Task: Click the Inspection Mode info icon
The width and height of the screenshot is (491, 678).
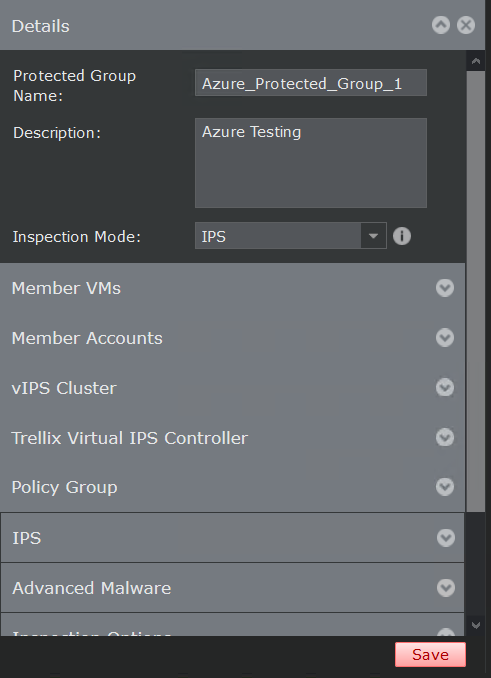Action: point(402,236)
